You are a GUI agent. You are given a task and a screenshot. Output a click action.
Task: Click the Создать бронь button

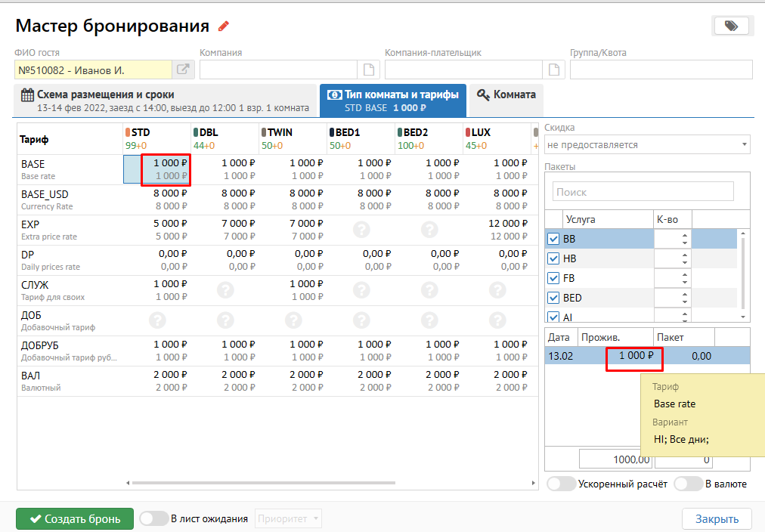[74, 519]
